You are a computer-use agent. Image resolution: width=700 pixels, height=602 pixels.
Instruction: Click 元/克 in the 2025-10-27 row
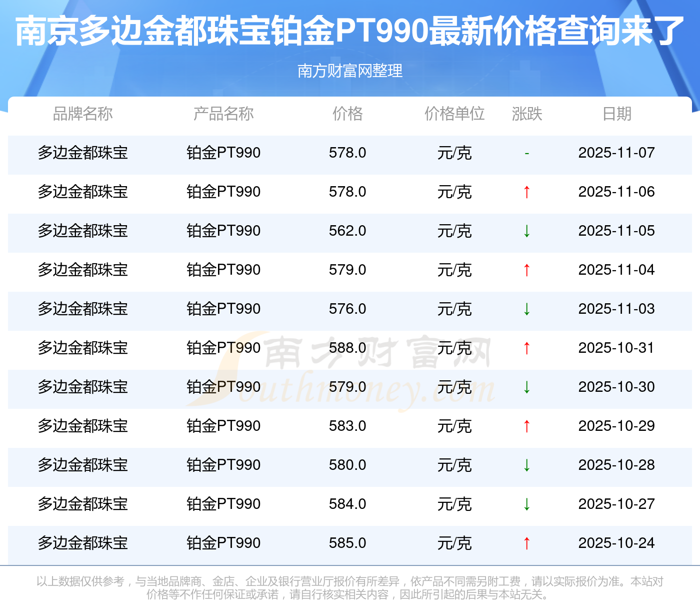(x=454, y=504)
